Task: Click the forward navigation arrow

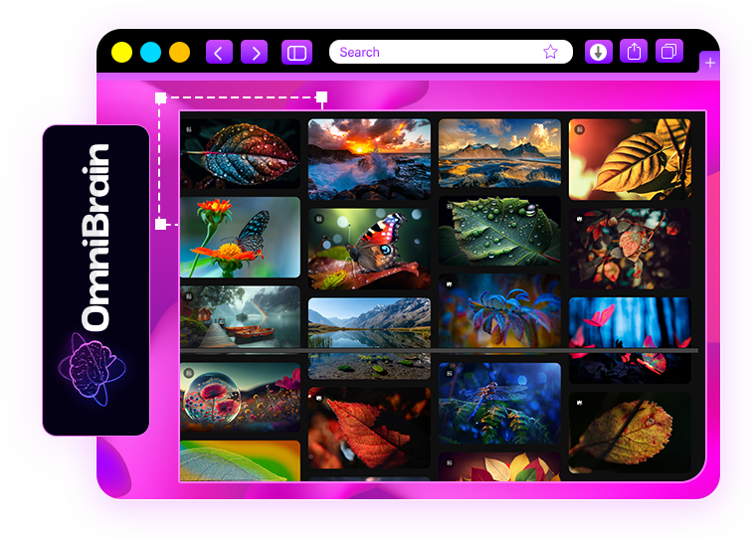Action: click(255, 53)
